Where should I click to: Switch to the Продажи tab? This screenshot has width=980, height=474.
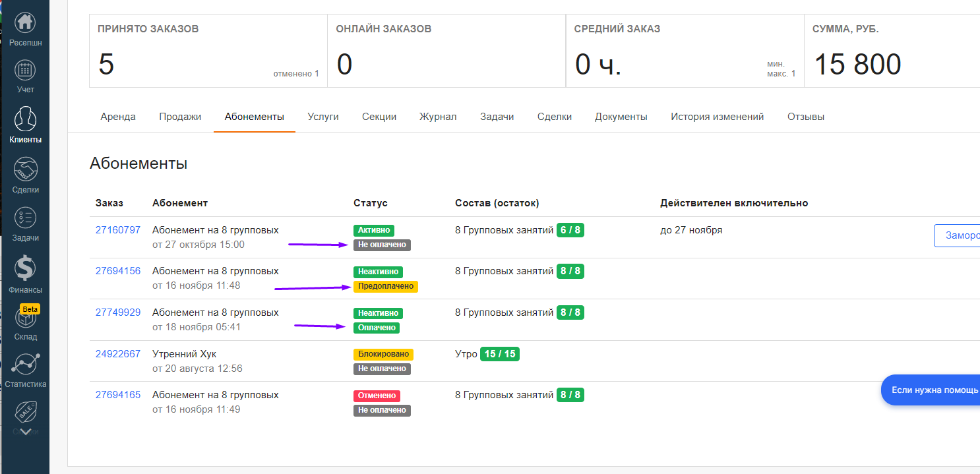click(180, 117)
